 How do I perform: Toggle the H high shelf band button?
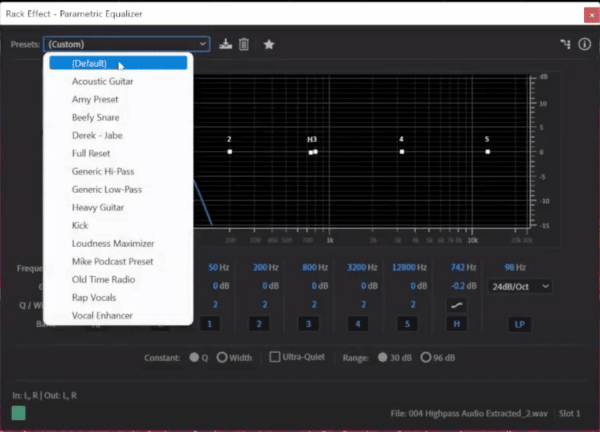pyautogui.click(x=457, y=324)
